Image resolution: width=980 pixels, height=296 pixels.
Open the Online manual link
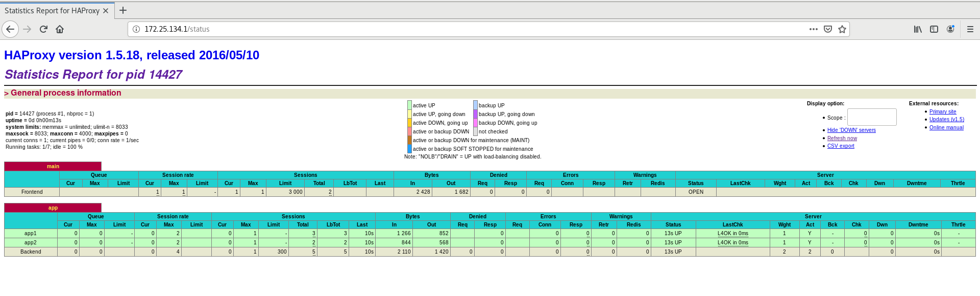tap(946, 127)
